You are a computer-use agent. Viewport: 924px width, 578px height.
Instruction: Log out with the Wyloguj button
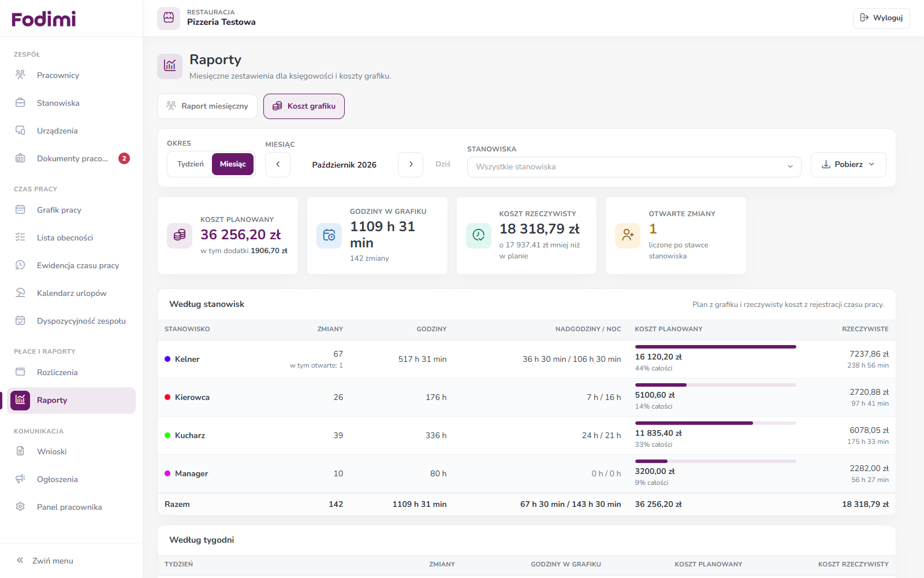881,18
